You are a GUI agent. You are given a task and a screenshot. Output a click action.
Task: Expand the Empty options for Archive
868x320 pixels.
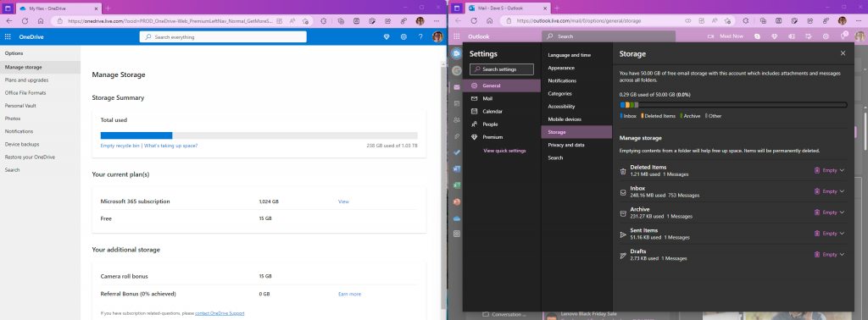842,212
